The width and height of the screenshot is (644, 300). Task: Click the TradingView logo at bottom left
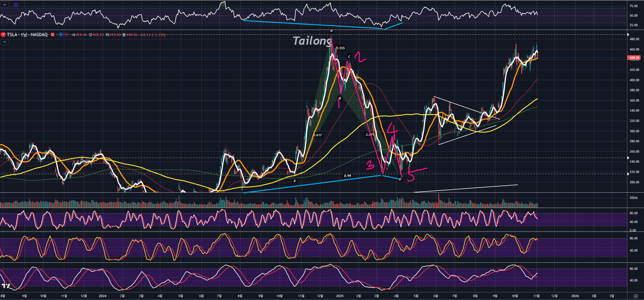coord(6,286)
